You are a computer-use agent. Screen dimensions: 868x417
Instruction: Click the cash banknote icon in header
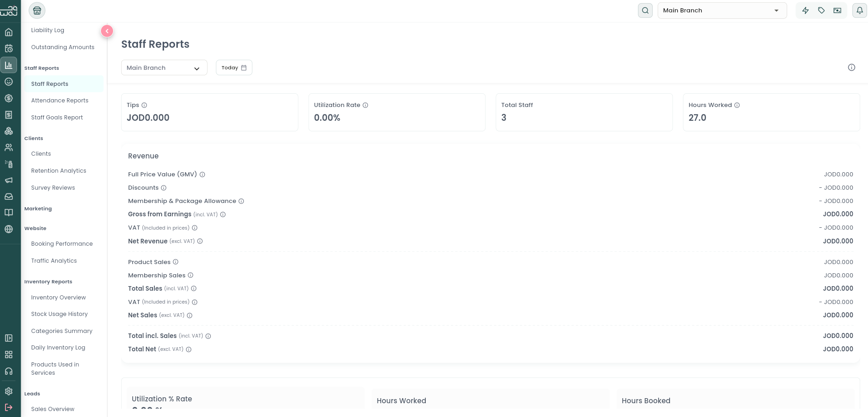[837, 11]
